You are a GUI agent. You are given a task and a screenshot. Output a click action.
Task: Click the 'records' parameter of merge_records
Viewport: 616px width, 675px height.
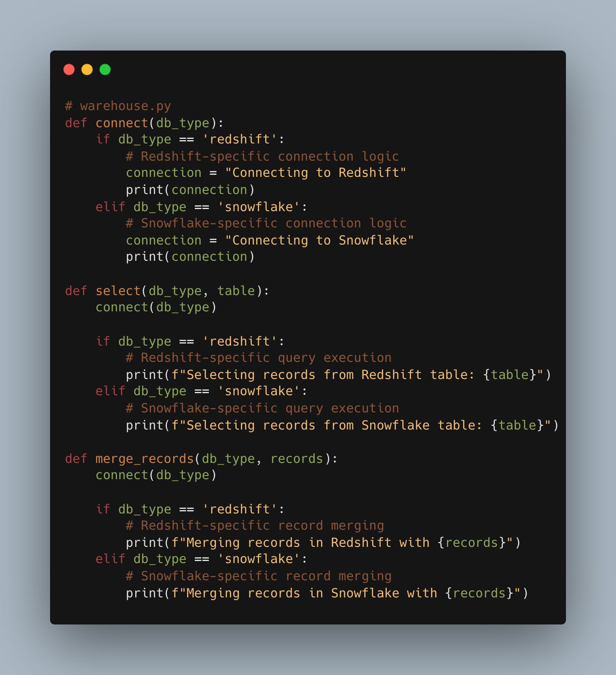point(297,459)
